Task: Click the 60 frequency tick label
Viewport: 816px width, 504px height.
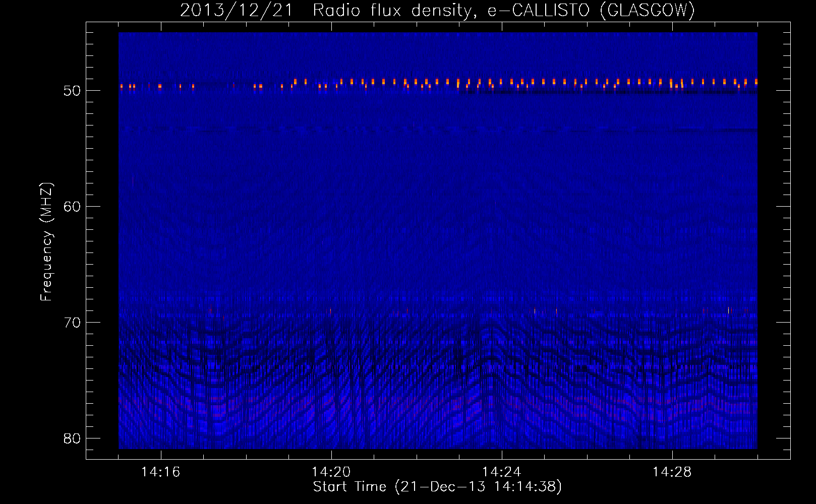Action: click(72, 207)
